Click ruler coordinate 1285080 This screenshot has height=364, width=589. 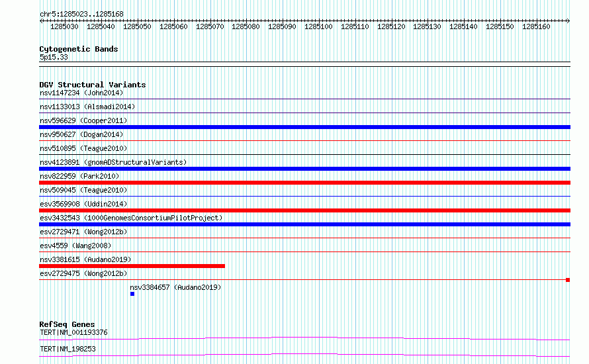[x=246, y=26]
